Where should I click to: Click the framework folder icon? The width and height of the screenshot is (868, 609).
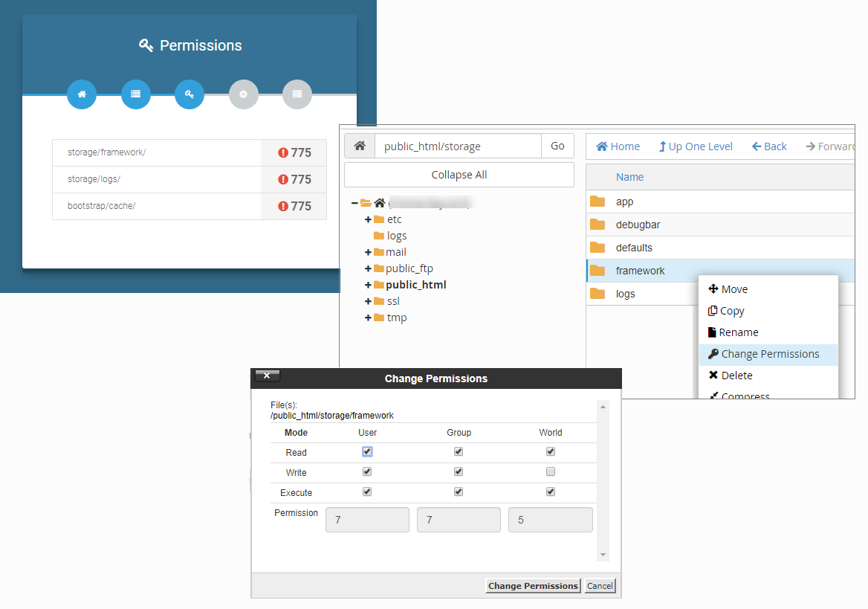coord(597,271)
